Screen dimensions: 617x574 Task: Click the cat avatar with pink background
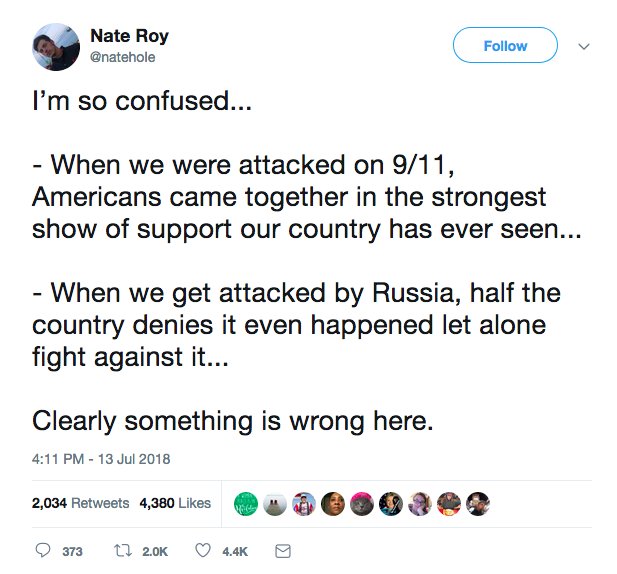click(362, 502)
